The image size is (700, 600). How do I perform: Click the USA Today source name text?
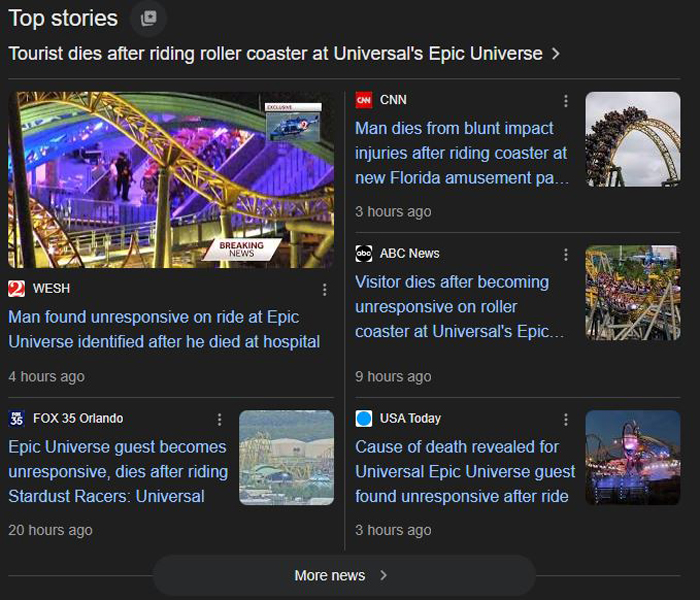click(410, 419)
